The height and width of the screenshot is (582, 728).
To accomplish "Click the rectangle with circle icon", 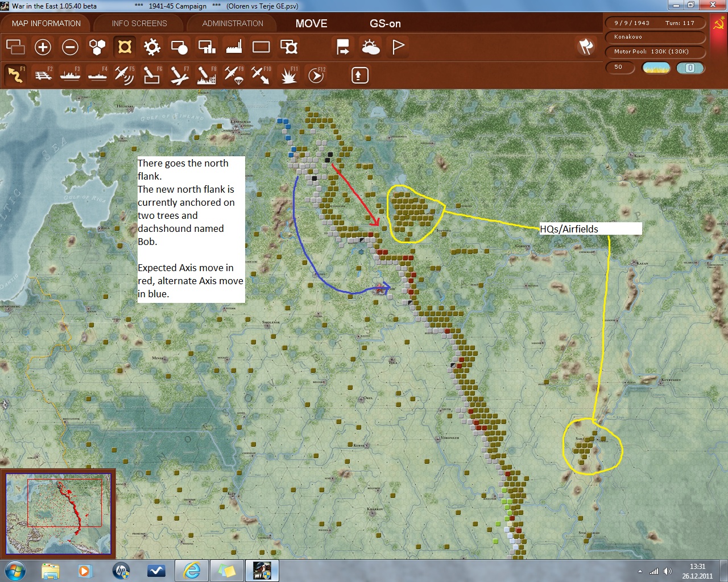I will [179, 47].
